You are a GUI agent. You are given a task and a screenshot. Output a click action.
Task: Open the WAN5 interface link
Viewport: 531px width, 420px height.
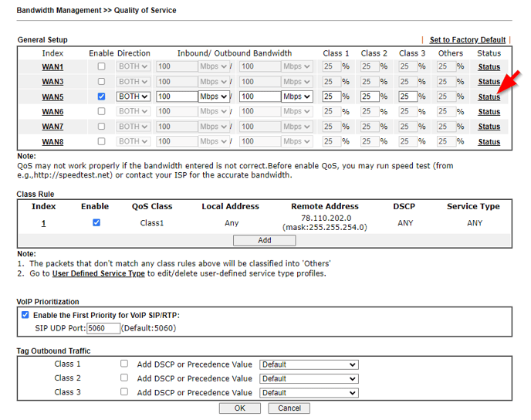click(x=52, y=97)
